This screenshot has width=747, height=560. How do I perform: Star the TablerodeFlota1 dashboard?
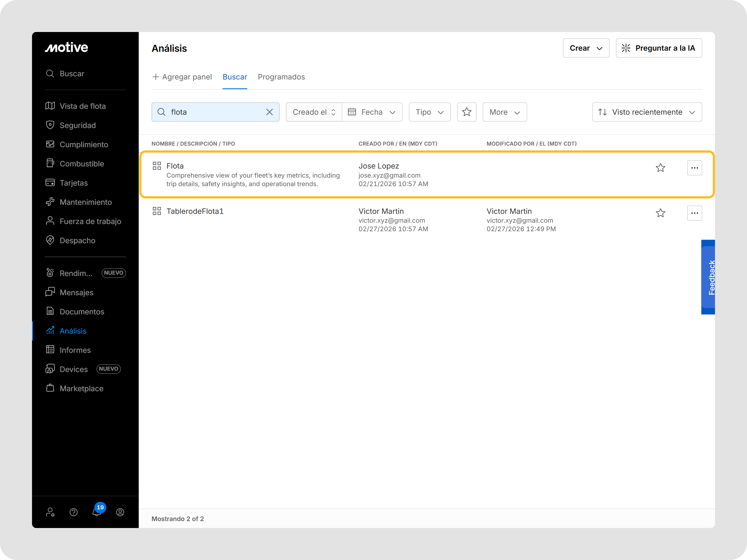point(660,213)
